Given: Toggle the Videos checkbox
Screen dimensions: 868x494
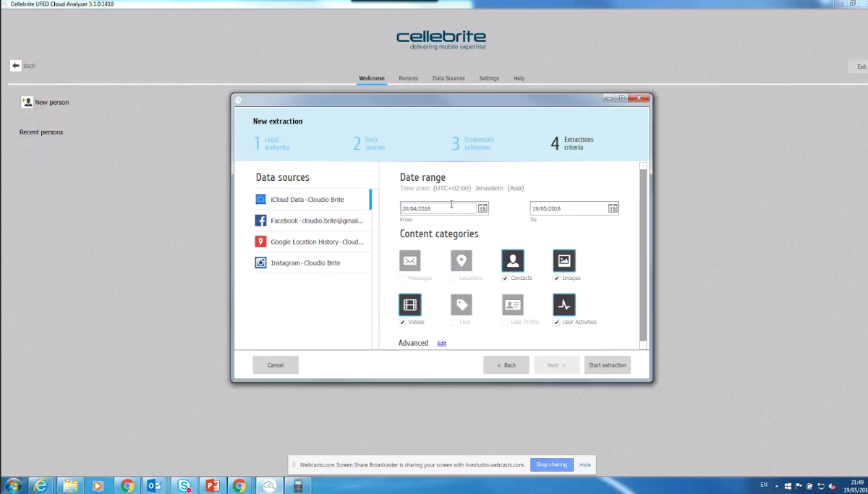Looking at the screenshot, I should point(402,323).
